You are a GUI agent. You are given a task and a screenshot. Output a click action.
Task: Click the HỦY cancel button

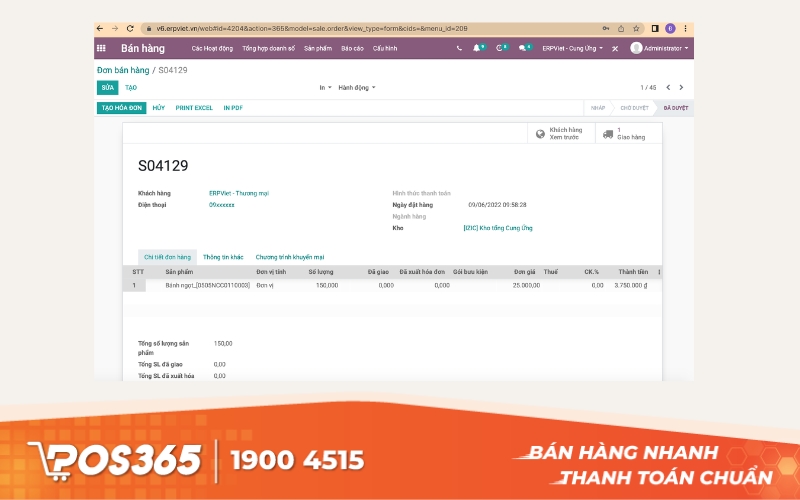(159, 108)
